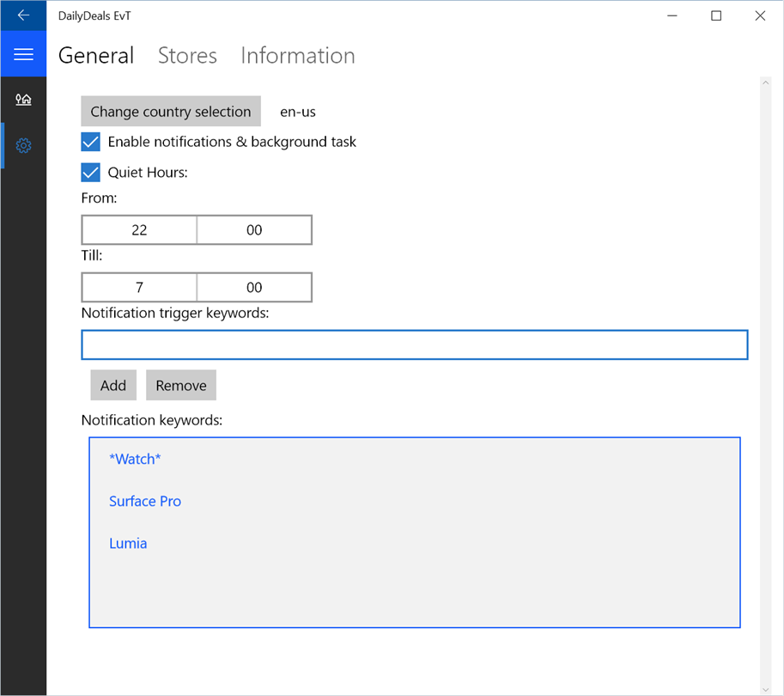Click the en-us locale label

(x=298, y=112)
